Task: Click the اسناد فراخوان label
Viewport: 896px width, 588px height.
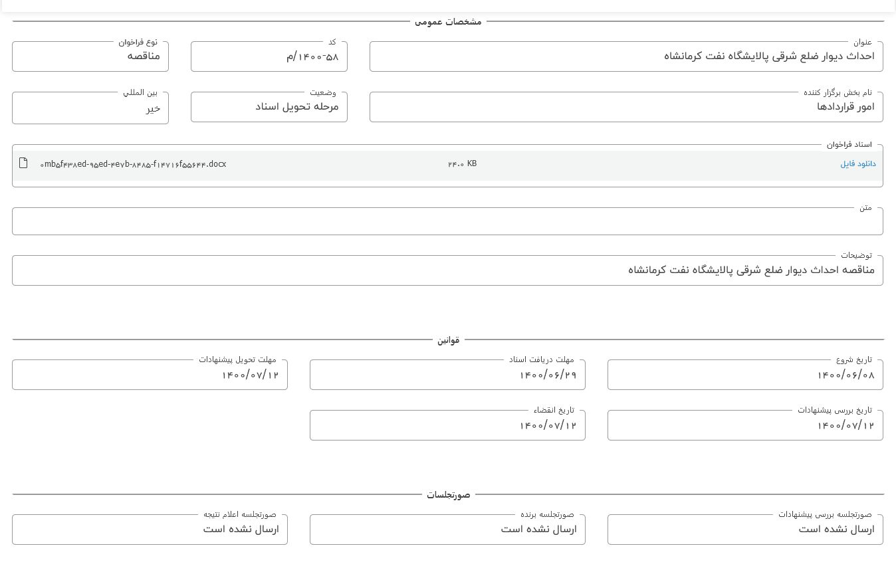Action: 849,145
